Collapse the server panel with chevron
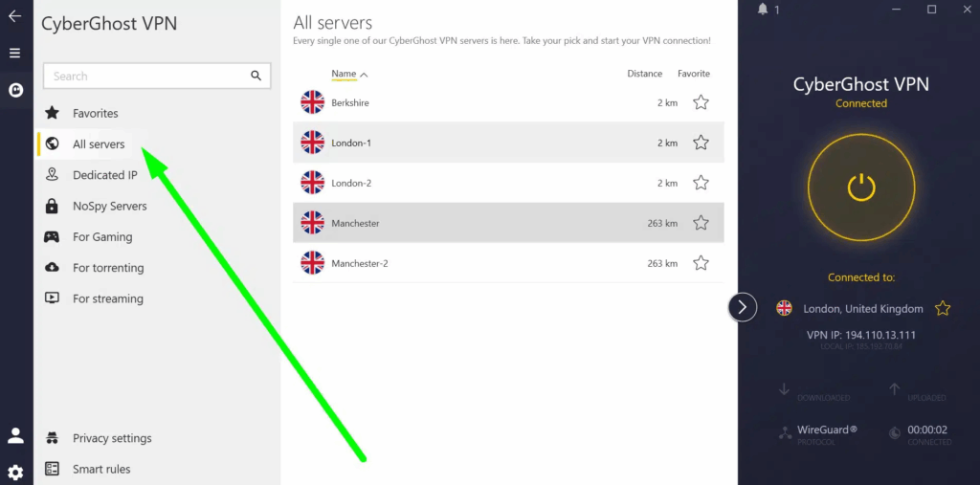980x485 pixels. point(743,307)
